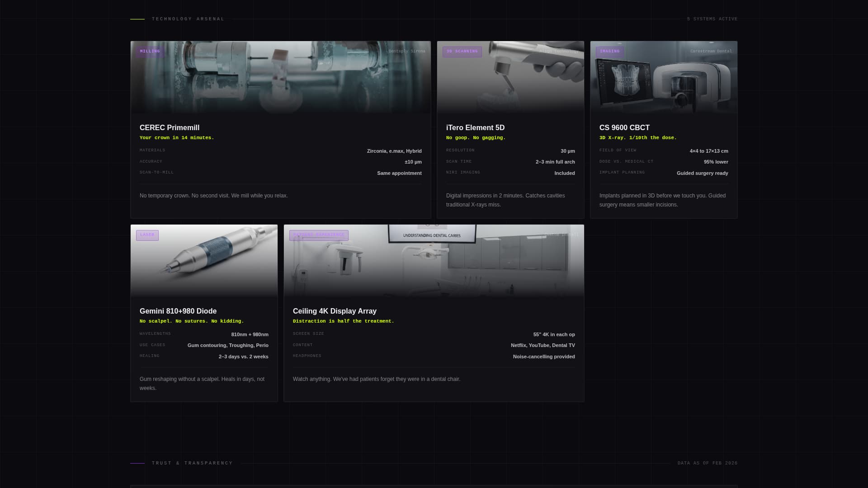Click the 'Guided surgery ready' value

[703, 174]
